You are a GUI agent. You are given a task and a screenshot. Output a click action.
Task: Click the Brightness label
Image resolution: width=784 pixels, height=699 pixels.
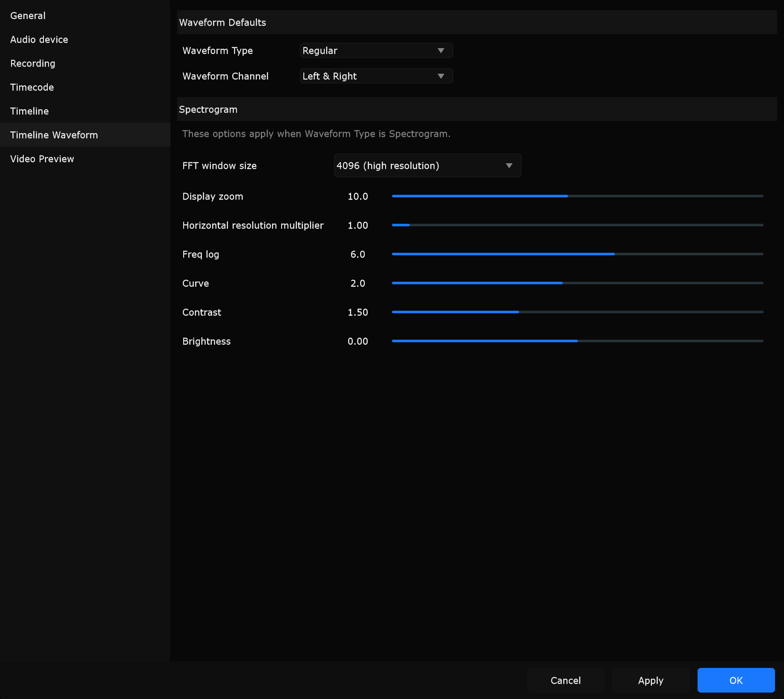(206, 341)
